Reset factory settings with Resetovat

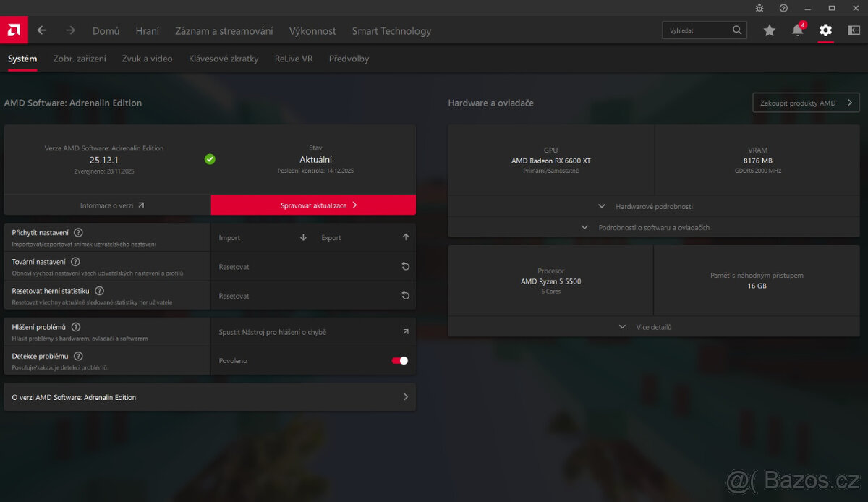(x=313, y=267)
